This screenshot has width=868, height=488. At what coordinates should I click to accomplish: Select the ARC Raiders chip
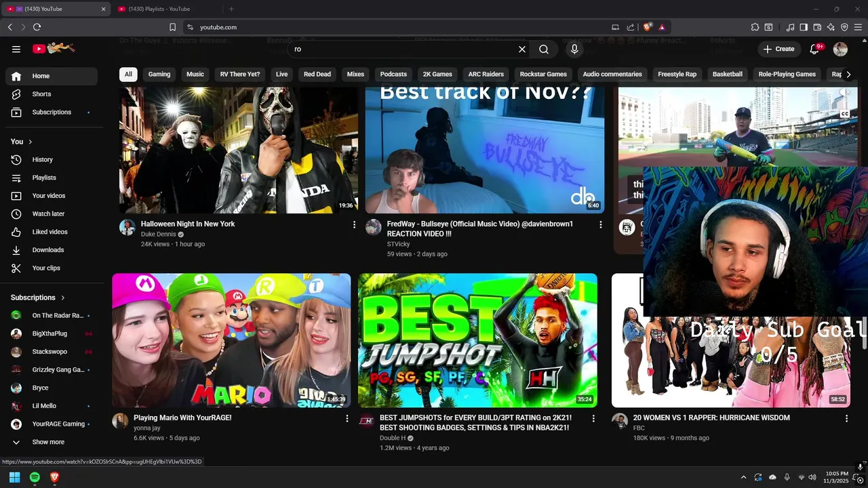[486, 74]
